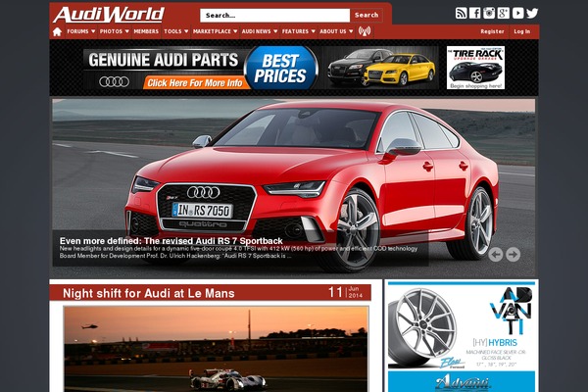
Task: Open the Members menu item
Action: [x=146, y=31]
